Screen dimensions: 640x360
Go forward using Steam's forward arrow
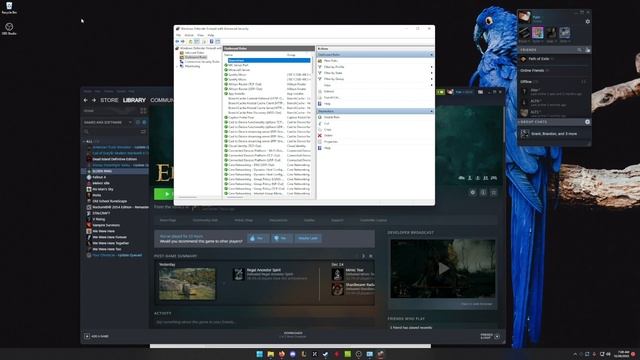94,100
